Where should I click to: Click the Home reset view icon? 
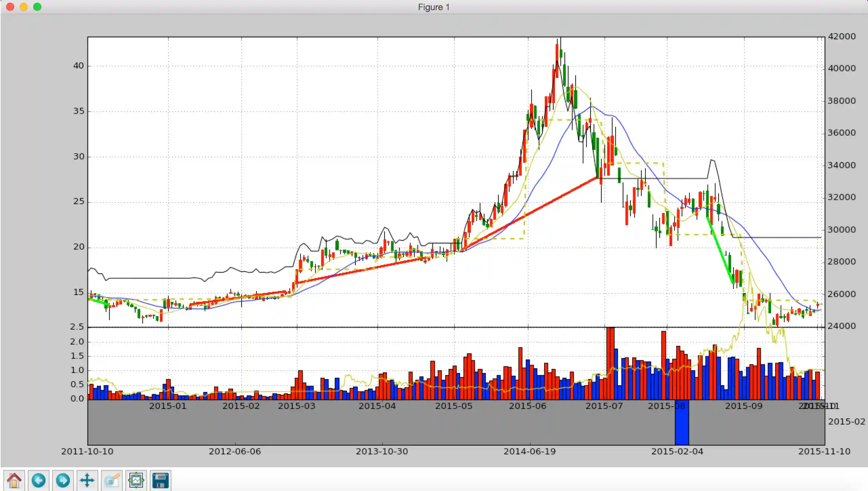pyautogui.click(x=14, y=480)
